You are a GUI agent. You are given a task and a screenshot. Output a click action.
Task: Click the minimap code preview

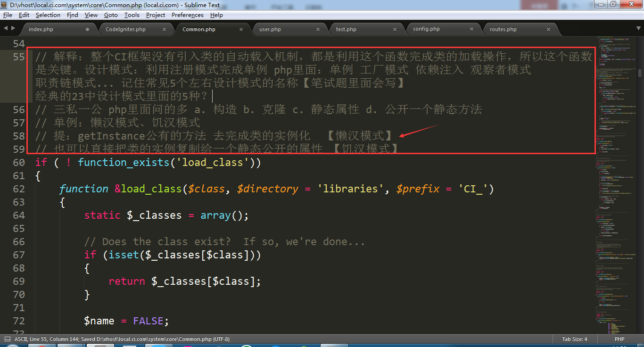pyautogui.click(x=615, y=189)
